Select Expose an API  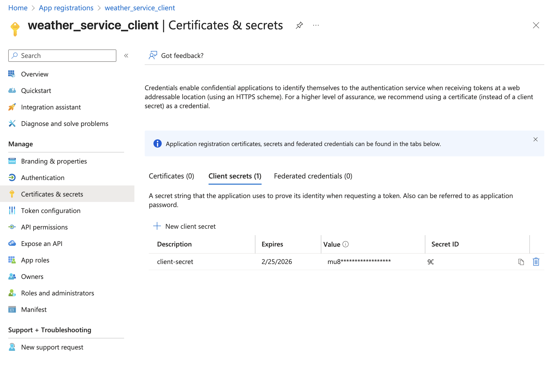point(42,243)
